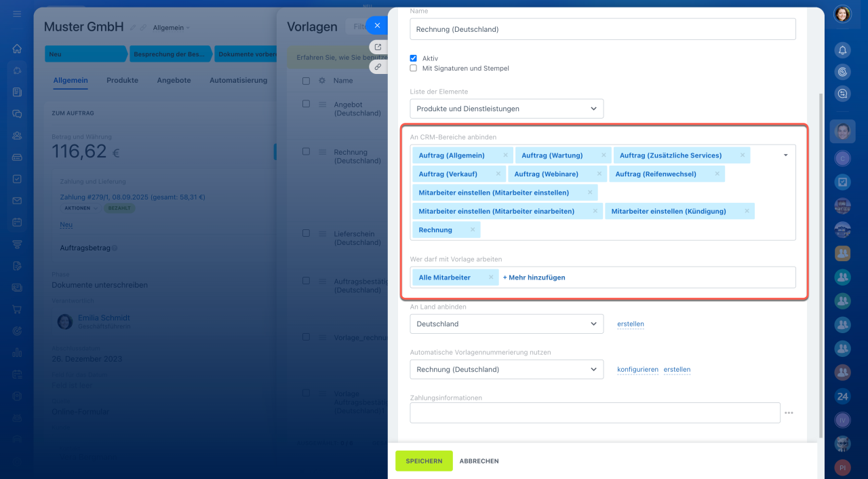Click '+ Mehr hinzufügen' link
The height and width of the screenshot is (479, 868).
(x=534, y=277)
